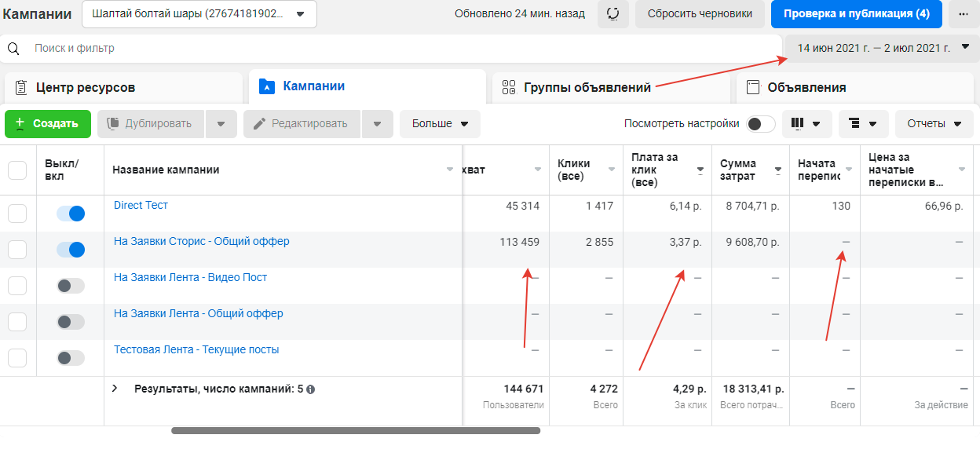Image resolution: width=980 pixels, height=453 pixels.
Task: Switch to Объявления tab
Action: (x=806, y=87)
